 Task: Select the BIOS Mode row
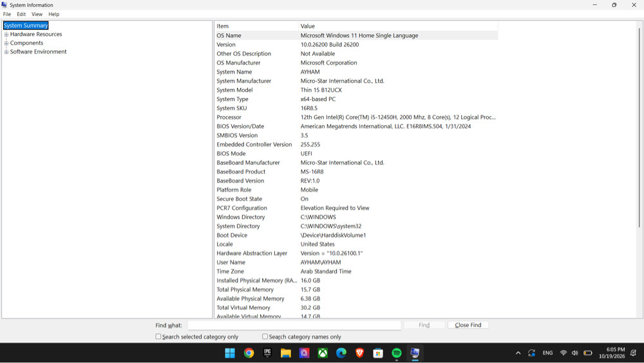[356, 153]
